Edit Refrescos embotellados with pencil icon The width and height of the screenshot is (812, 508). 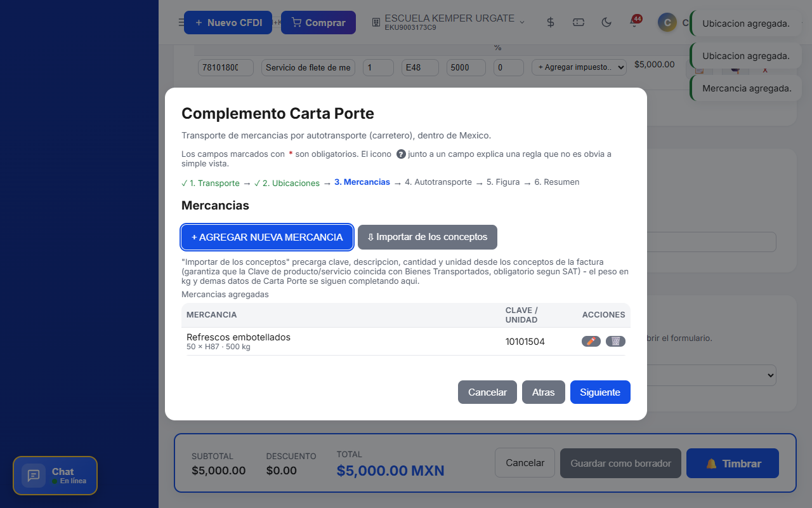click(591, 342)
